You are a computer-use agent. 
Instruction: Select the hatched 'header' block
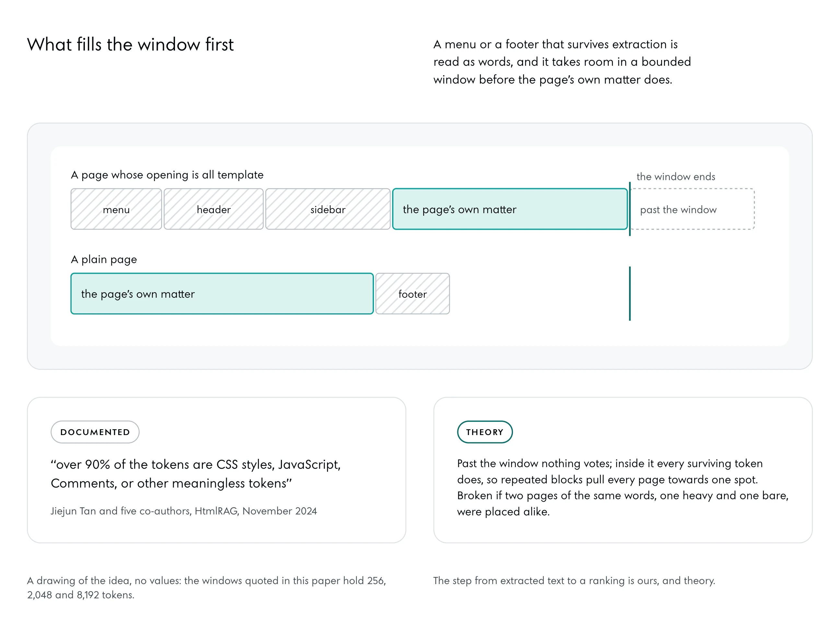click(214, 209)
